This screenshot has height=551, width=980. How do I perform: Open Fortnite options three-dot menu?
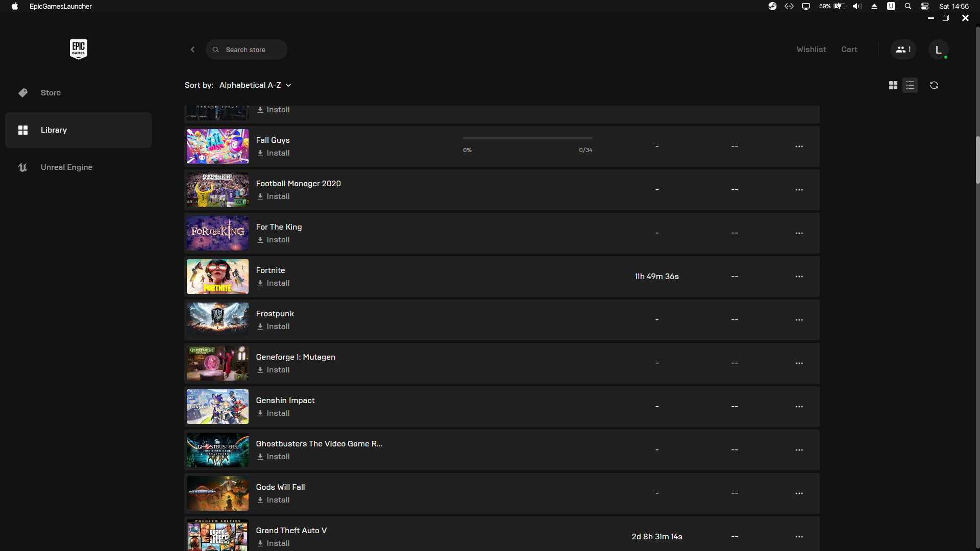[799, 277]
